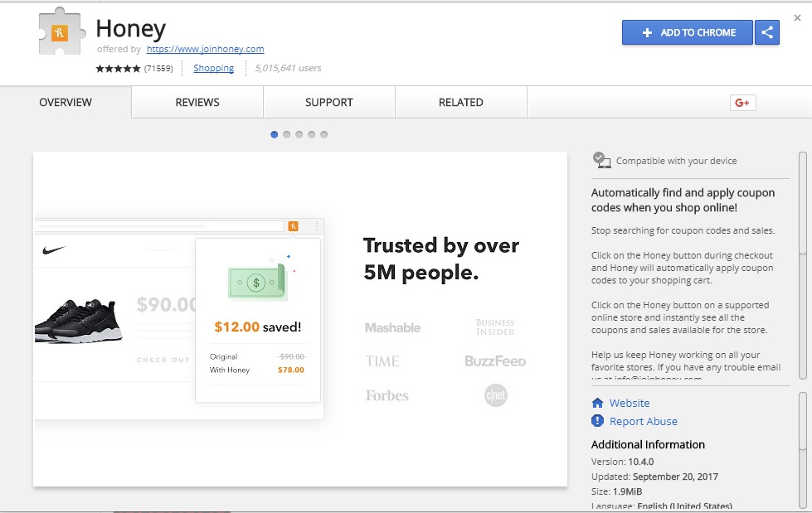The width and height of the screenshot is (812, 513).
Task: Click the TIME logo
Action: (x=382, y=361)
